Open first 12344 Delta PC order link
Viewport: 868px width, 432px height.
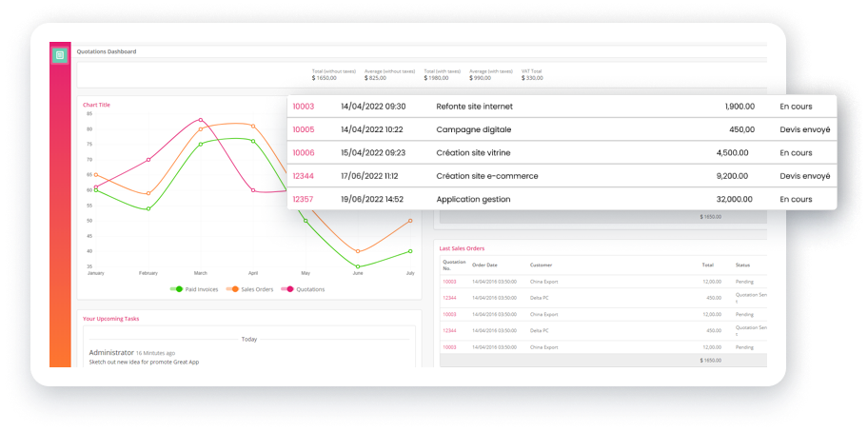(449, 298)
